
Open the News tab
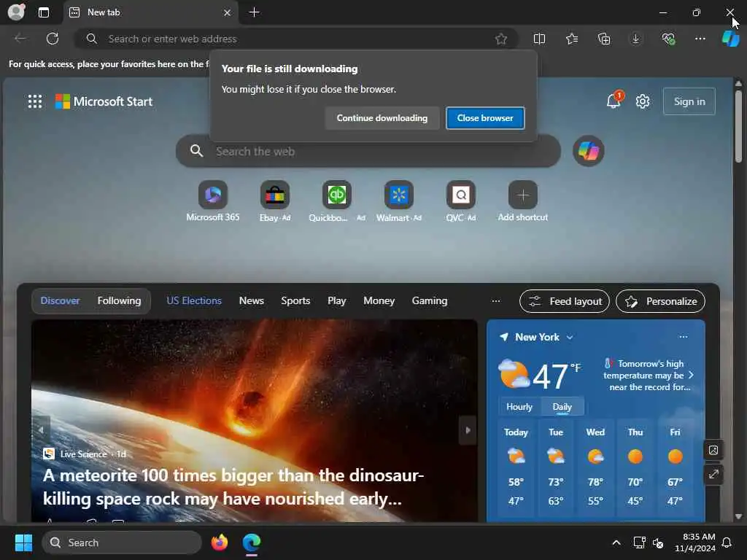click(252, 301)
